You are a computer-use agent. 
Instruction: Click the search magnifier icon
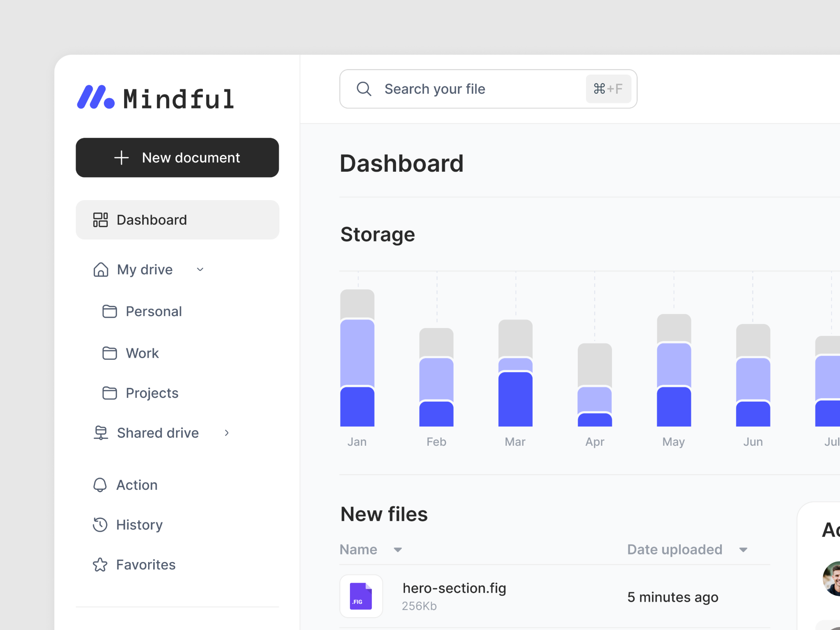(364, 89)
